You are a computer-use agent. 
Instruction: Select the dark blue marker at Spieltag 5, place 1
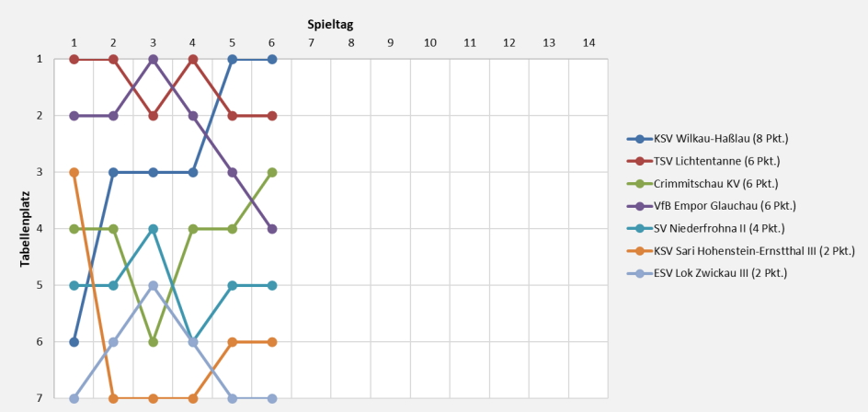pyautogui.click(x=232, y=60)
